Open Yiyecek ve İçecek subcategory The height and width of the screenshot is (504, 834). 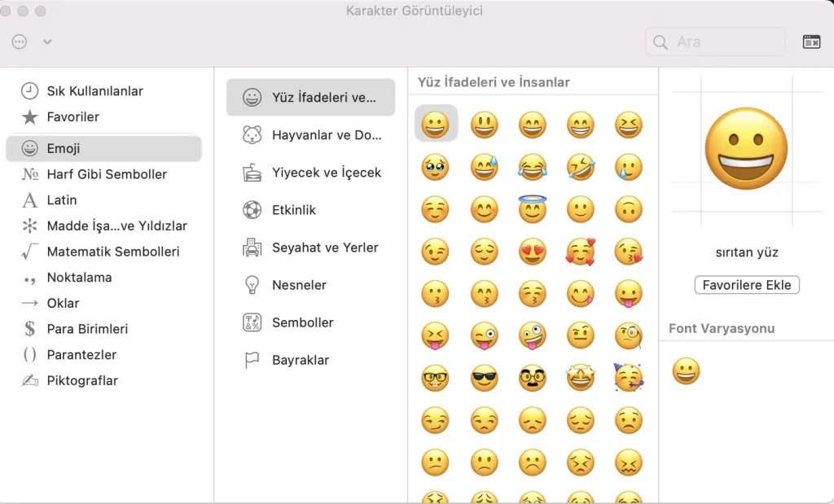(310, 173)
